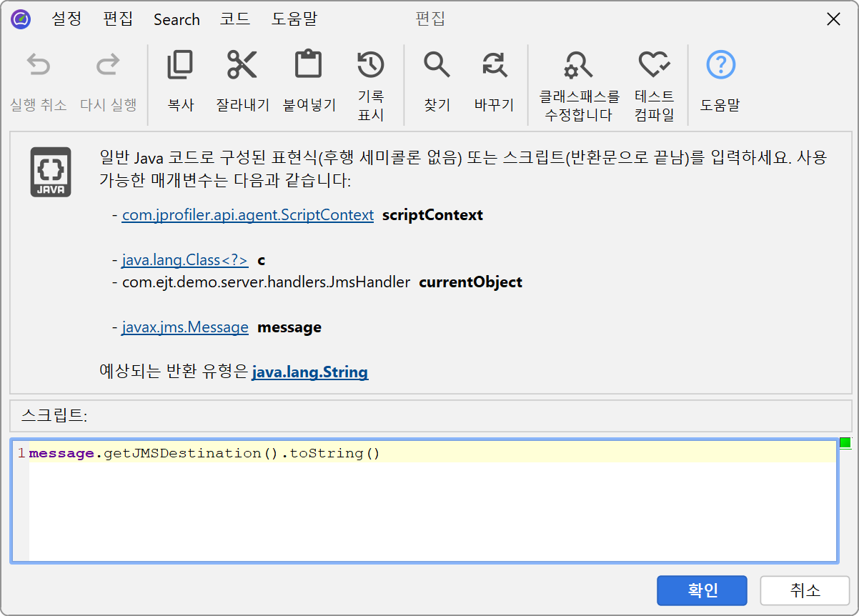Image resolution: width=859 pixels, height=616 pixels.
Task: Click the Redo (다시 실행) toolbar icon
Action: [108, 65]
